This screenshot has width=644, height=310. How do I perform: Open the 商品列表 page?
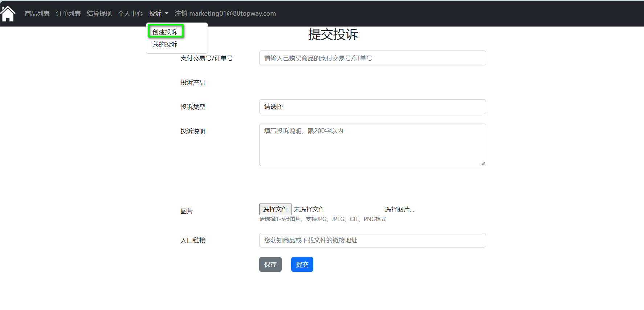[37, 13]
